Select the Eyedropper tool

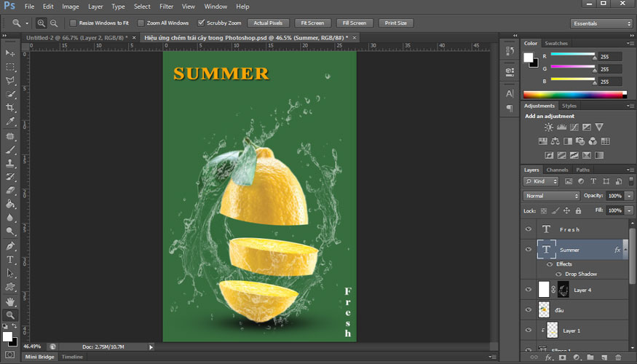click(9, 121)
